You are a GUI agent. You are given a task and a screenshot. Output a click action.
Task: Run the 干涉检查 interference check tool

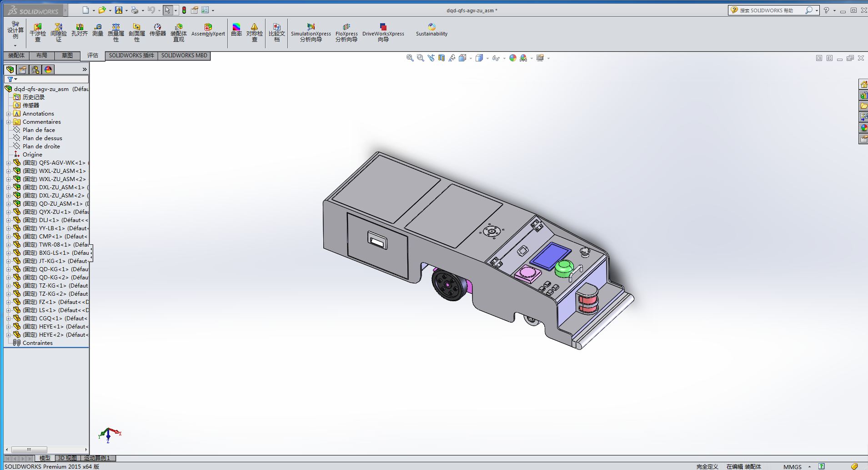pos(38,32)
